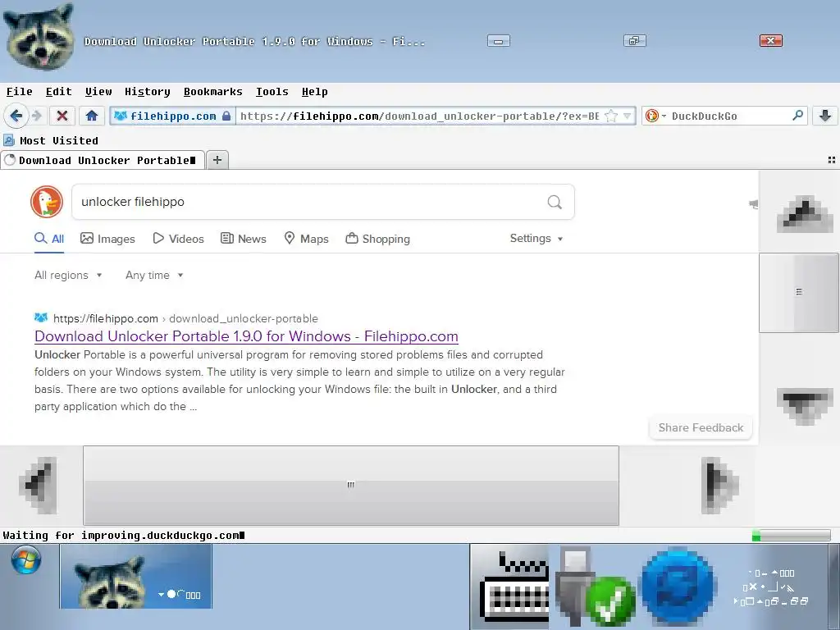Switch to Shopping results
Image resolution: width=840 pixels, height=630 pixels.
(x=377, y=239)
